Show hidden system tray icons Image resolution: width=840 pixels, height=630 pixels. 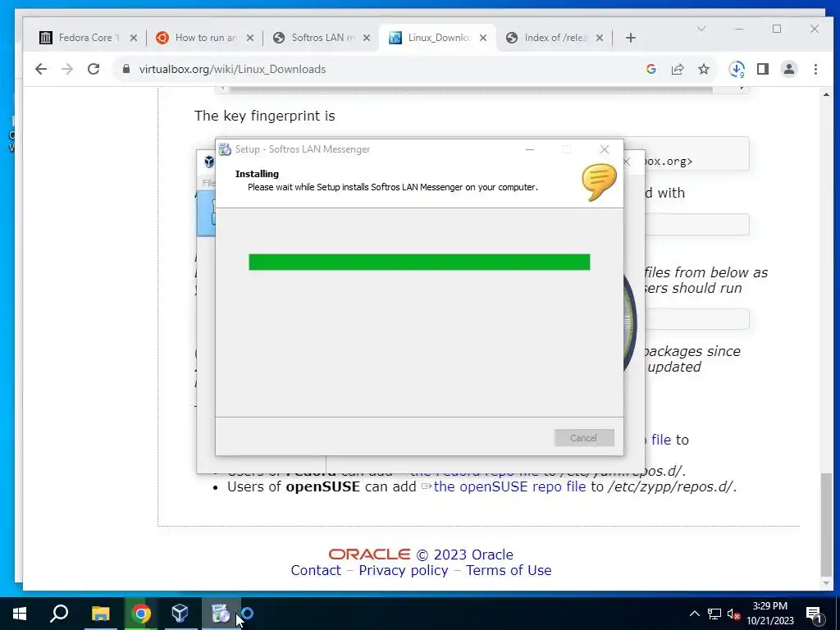pyautogui.click(x=694, y=614)
